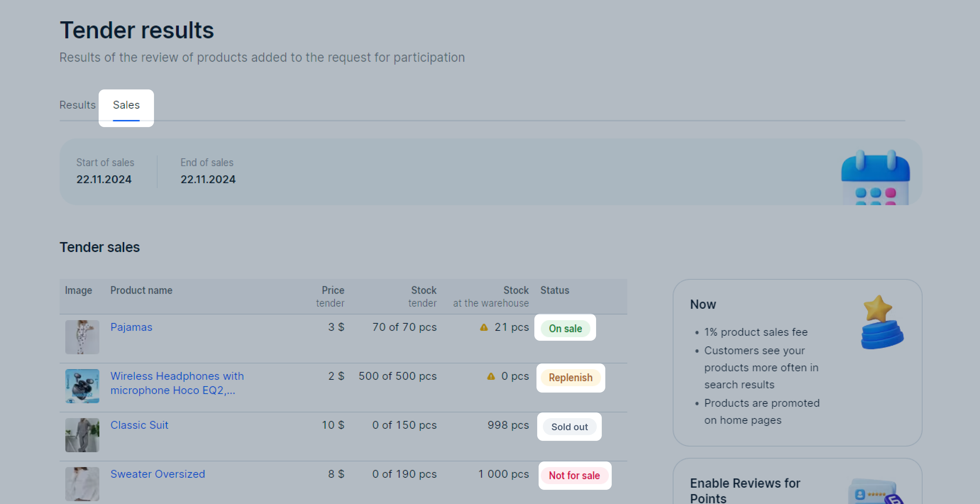Open the Pajamas product link
980x504 pixels.
point(131,327)
